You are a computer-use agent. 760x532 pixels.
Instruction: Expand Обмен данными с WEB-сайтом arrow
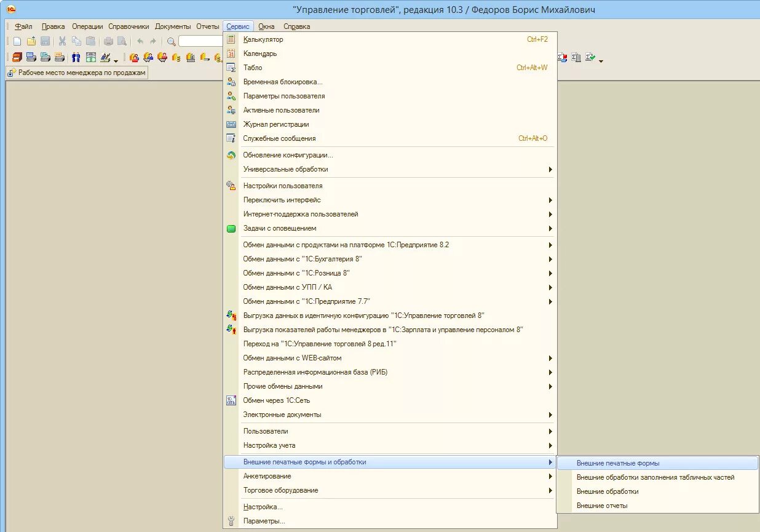(x=550, y=358)
